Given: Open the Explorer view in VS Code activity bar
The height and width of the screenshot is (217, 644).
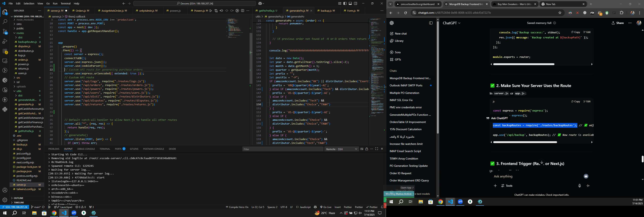Looking at the screenshot, I should (5, 12).
